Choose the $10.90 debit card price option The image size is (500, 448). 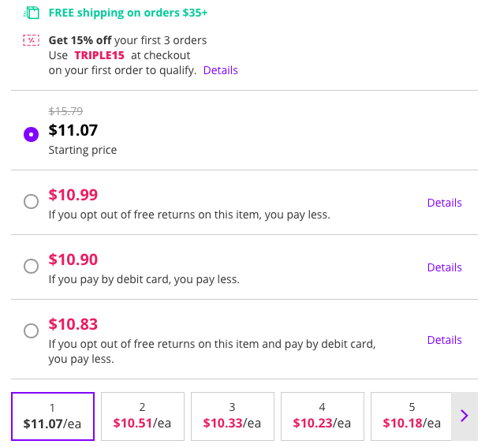32,267
